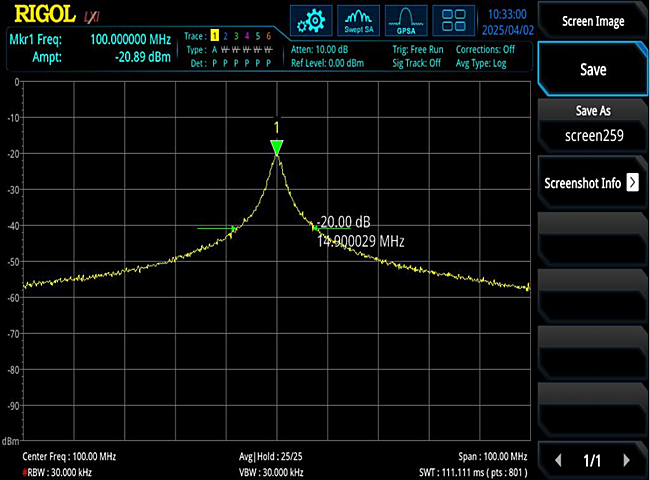Expand the Screenshot Info submenu

pyautogui.click(x=591, y=183)
